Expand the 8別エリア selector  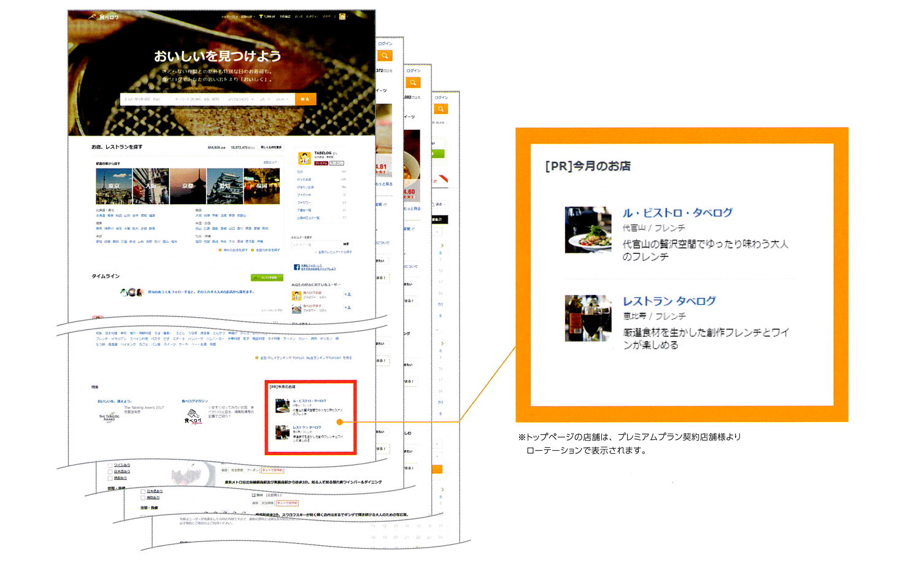click(x=271, y=163)
